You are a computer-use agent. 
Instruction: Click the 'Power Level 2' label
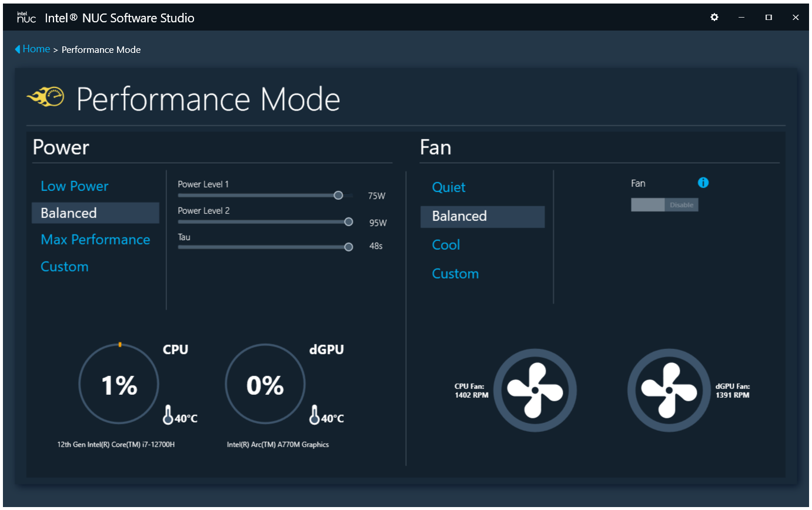coord(204,211)
